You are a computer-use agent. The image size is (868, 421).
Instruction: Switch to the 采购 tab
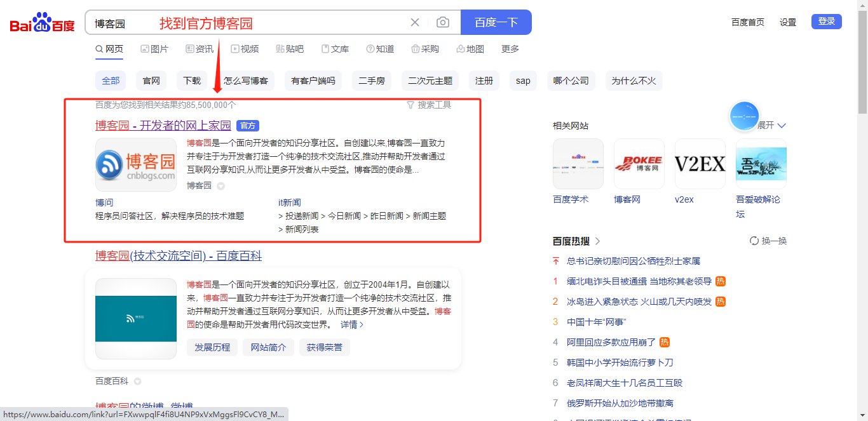[x=425, y=49]
